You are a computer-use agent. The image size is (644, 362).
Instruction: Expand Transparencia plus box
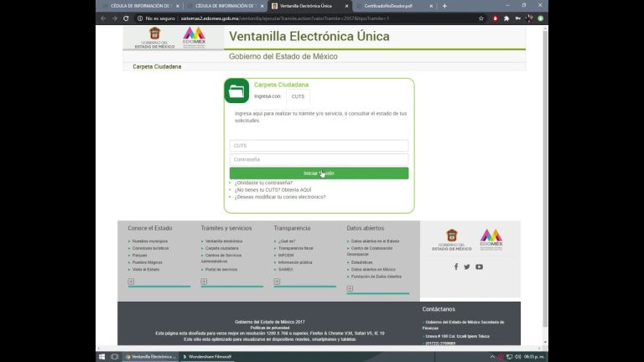point(277,282)
